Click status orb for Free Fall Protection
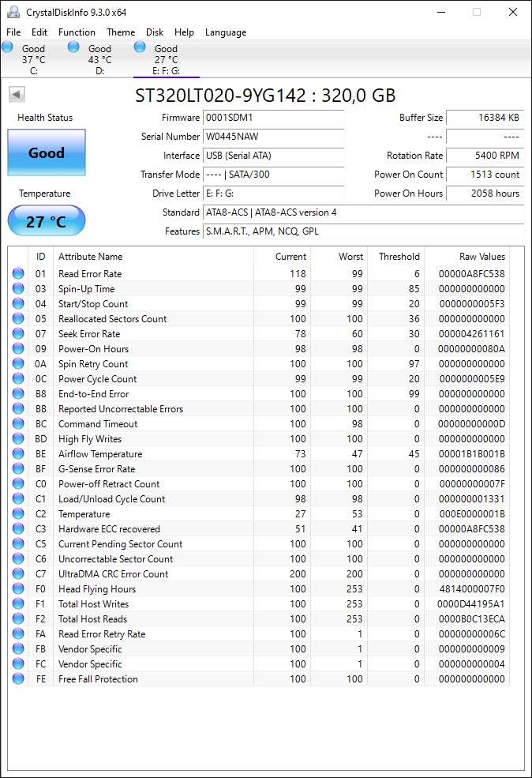This screenshot has height=778, width=532. pyautogui.click(x=18, y=678)
